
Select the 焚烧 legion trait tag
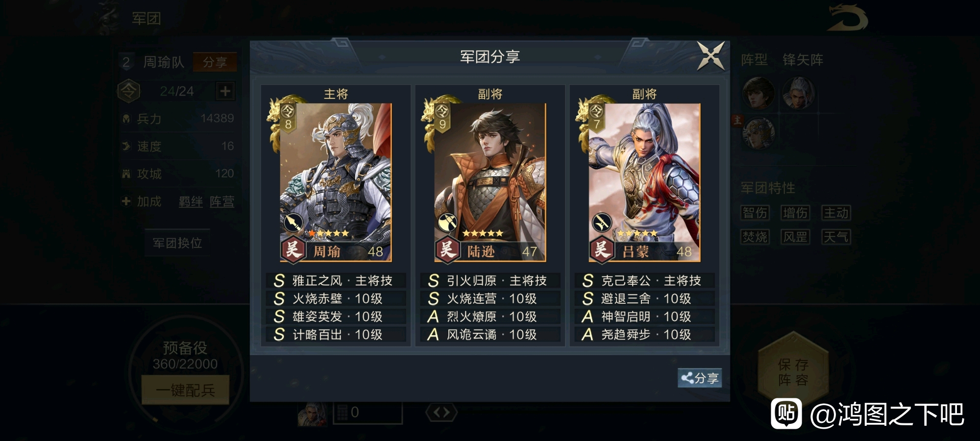click(755, 237)
